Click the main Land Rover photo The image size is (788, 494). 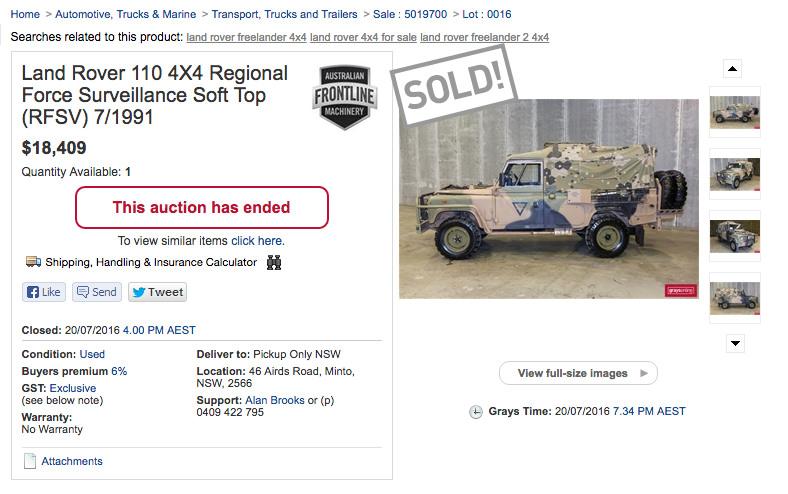coord(548,198)
